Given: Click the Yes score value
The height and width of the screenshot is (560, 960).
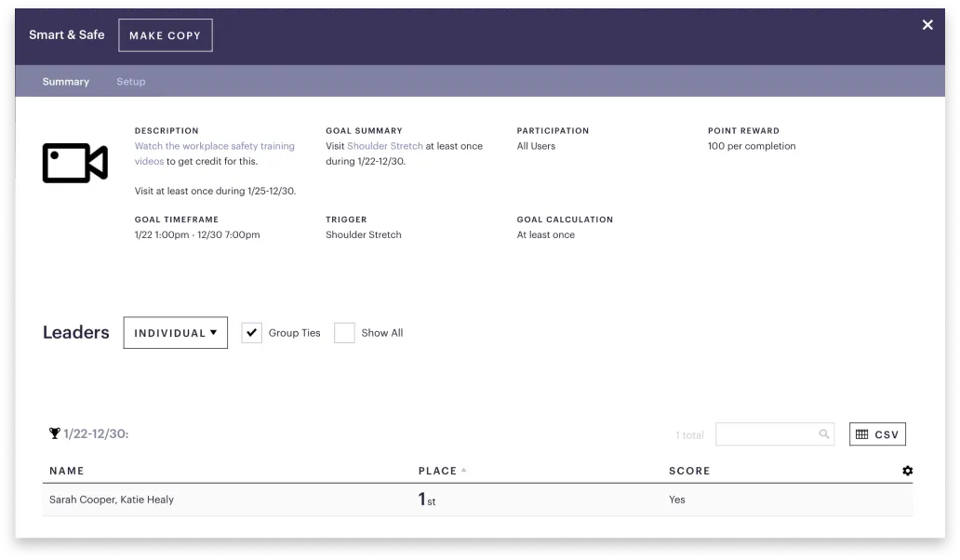Looking at the screenshot, I should 676,500.
